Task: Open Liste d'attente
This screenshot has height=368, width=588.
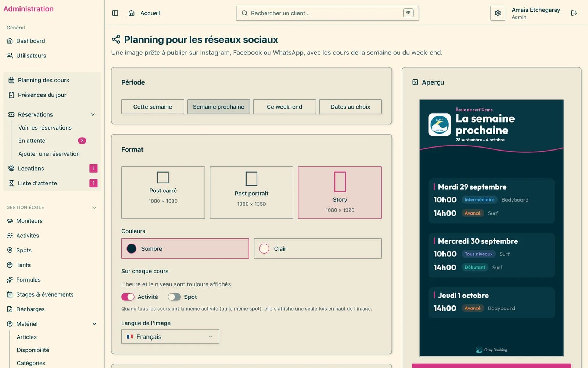Action: point(52,183)
